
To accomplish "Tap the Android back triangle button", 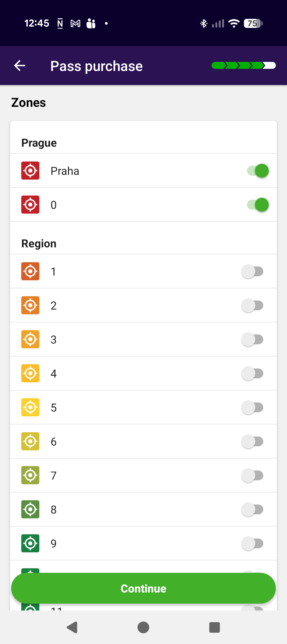I will pyautogui.click(x=72, y=627).
